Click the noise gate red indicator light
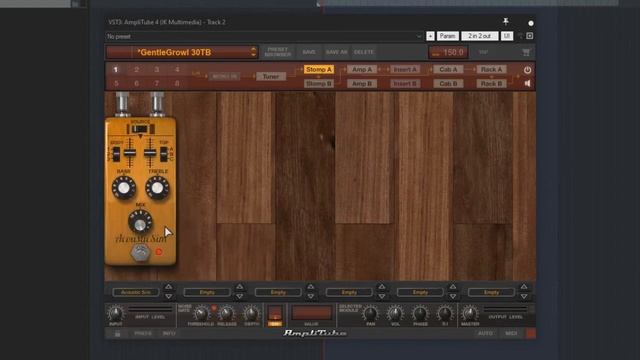The image size is (640, 360). [x=213, y=308]
